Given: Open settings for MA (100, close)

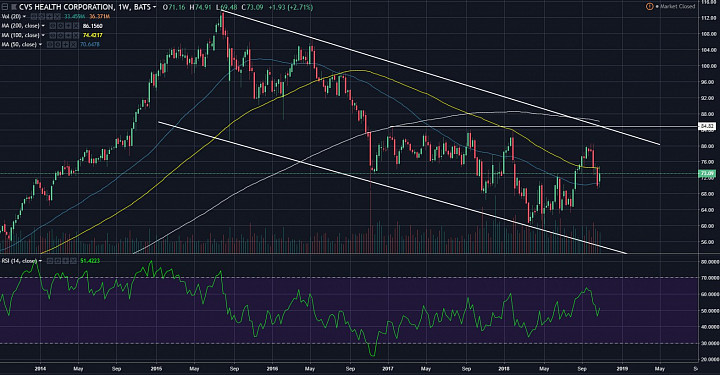Looking at the screenshot, I should click(60, 35).
